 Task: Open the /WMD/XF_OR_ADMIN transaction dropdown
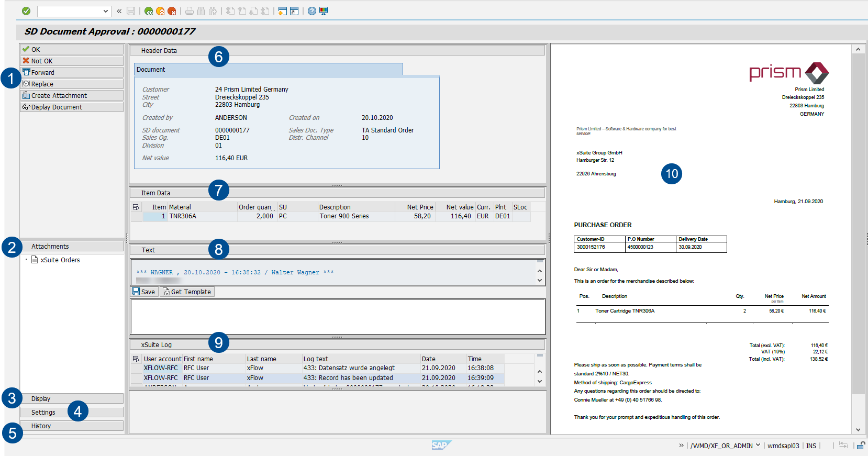[758, 446]
